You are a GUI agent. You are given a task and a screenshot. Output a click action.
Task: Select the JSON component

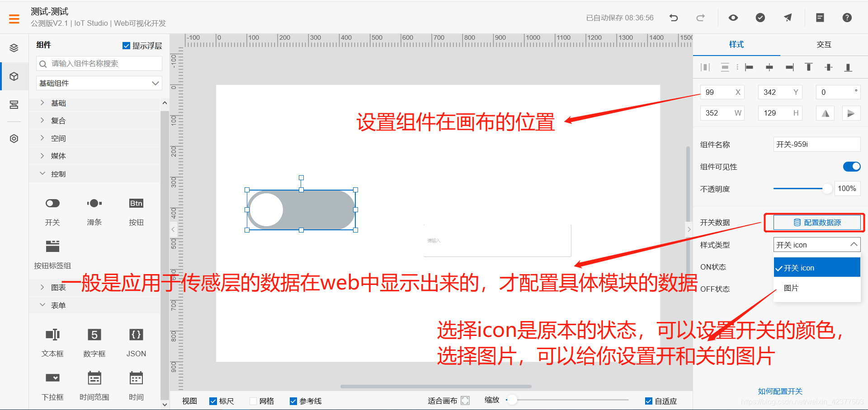click(136, 343)
